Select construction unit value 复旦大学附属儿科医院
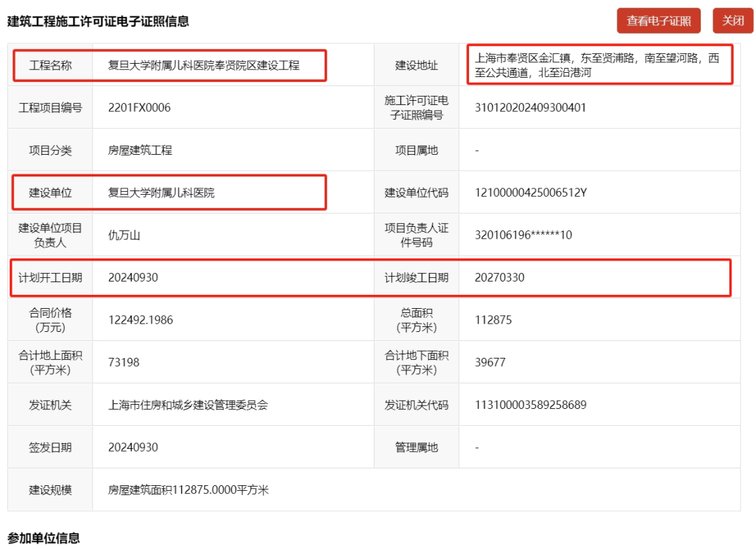756x549 pixels. (x=161, y=193)
